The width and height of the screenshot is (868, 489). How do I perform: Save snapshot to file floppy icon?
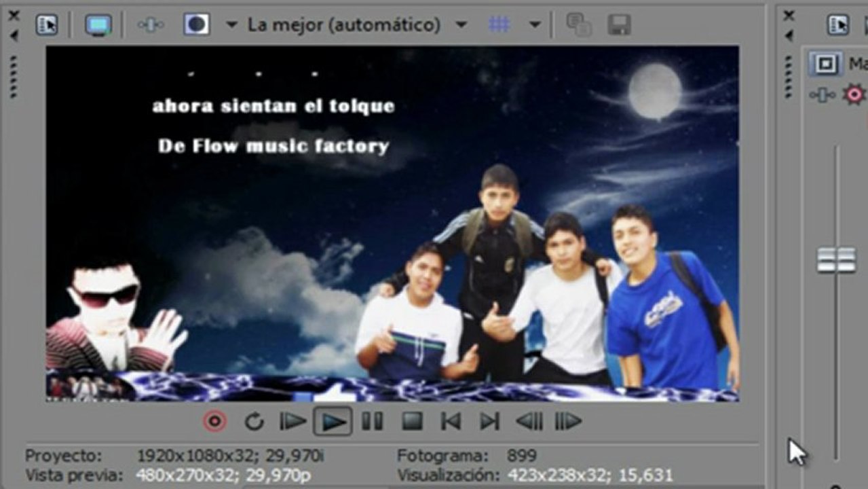point(619,25)
